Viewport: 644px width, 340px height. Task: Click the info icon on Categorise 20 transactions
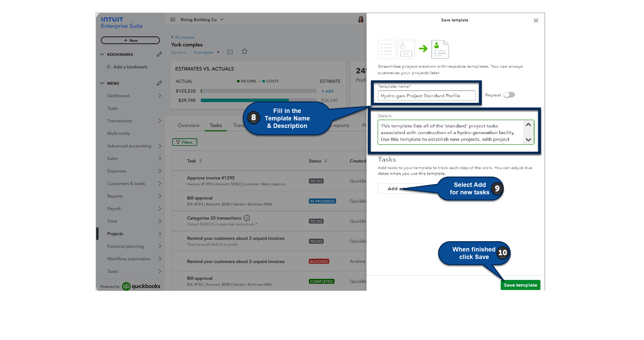coord(247,218)
